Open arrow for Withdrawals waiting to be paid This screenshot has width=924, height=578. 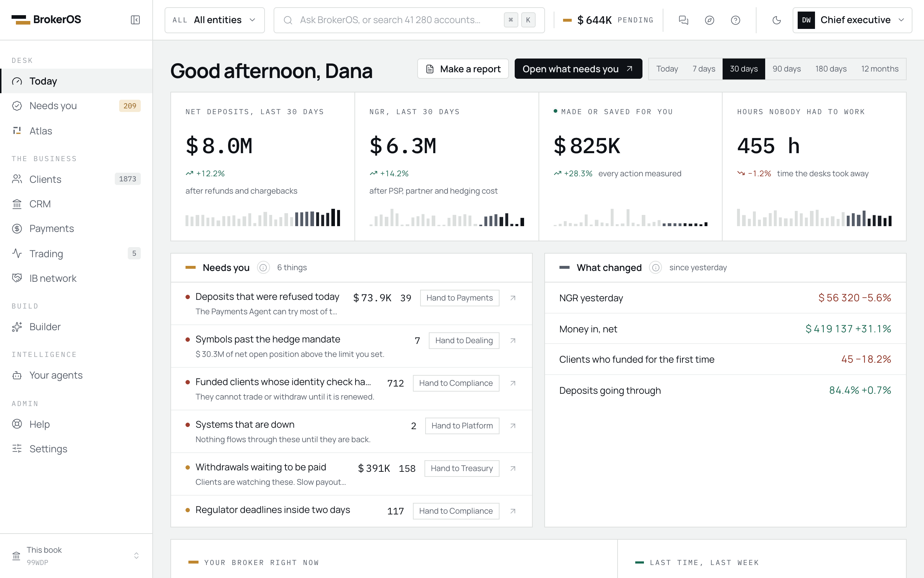point(513,468)
